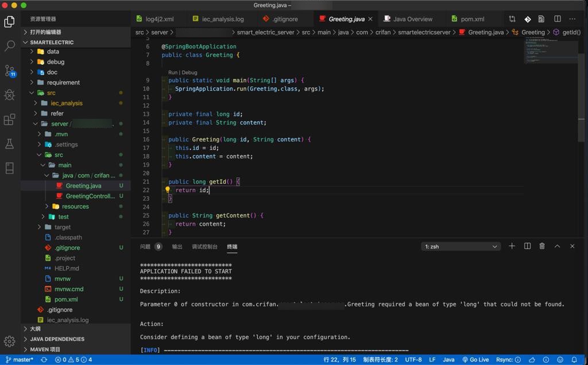The height and width of the screenshot is (365, 588).
Task: Open the Run and Debug view
Action: coord(9,95)
